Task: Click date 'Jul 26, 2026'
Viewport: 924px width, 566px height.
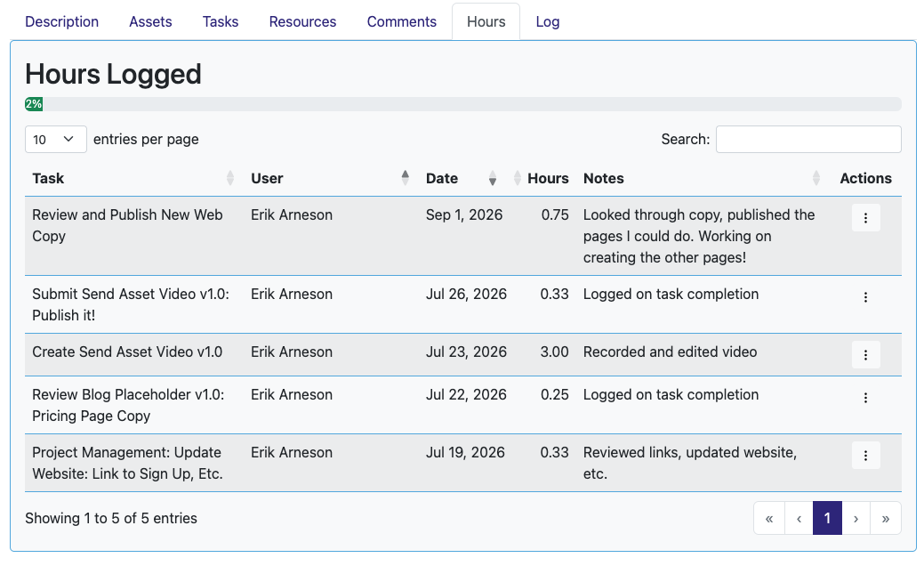Action: [x=466, y=295]
